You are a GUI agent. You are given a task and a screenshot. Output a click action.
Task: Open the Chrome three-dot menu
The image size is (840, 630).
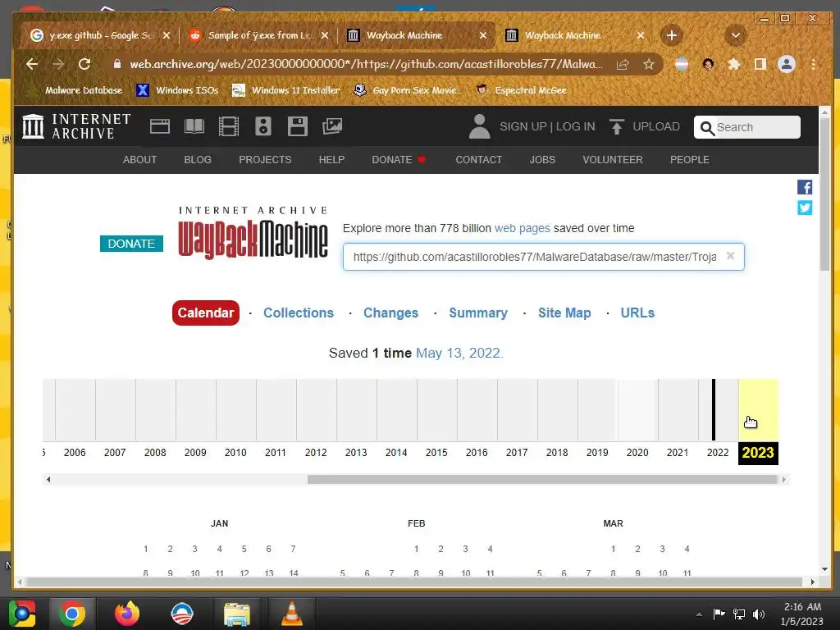coord(813,64)
